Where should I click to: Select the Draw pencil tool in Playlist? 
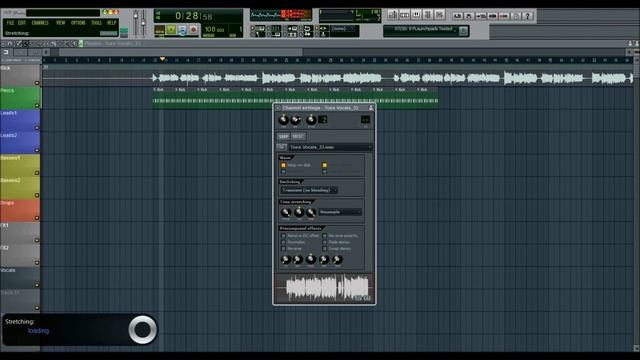pyautogui.click(x=18, y=43)
